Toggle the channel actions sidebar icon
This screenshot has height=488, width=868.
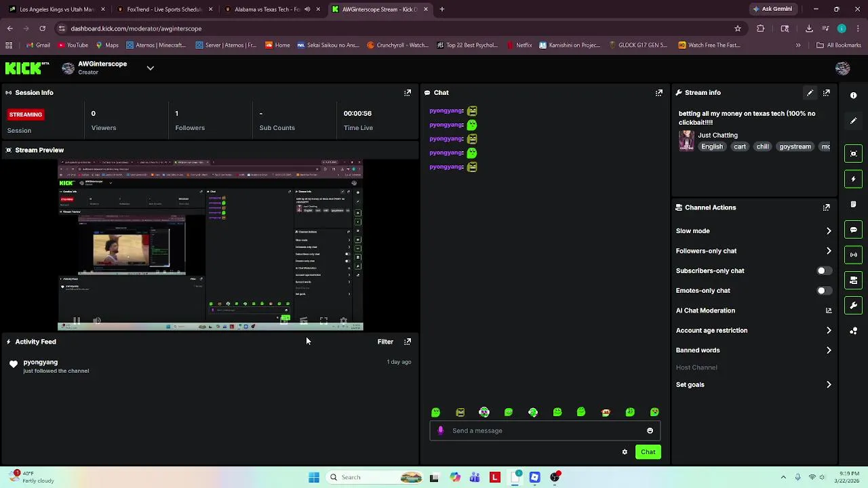[854, 280]
